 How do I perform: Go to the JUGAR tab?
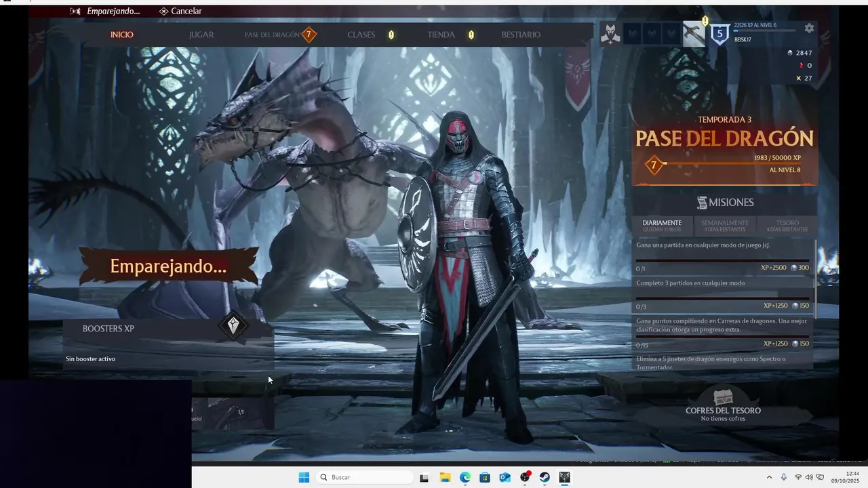click(x=201, y=35)
